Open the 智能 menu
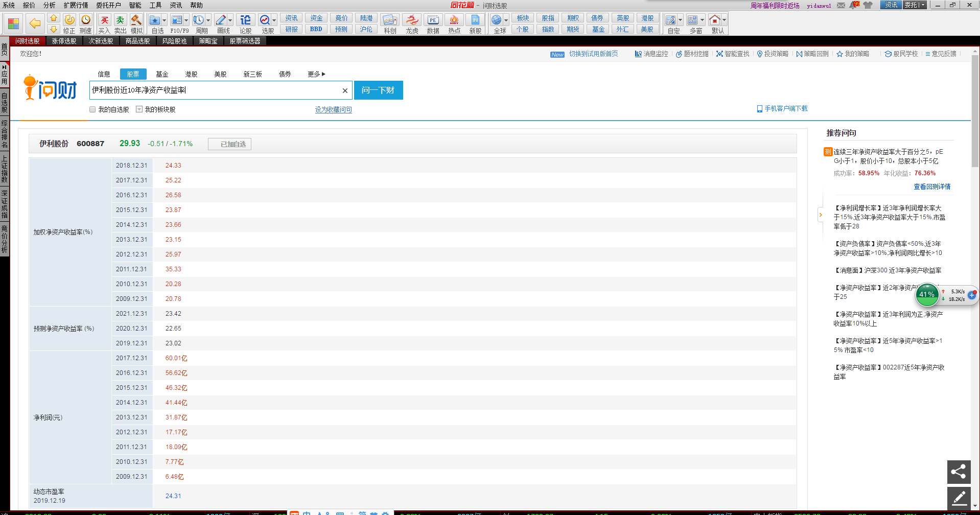This screenshot has width=980, height=515. 135,5
